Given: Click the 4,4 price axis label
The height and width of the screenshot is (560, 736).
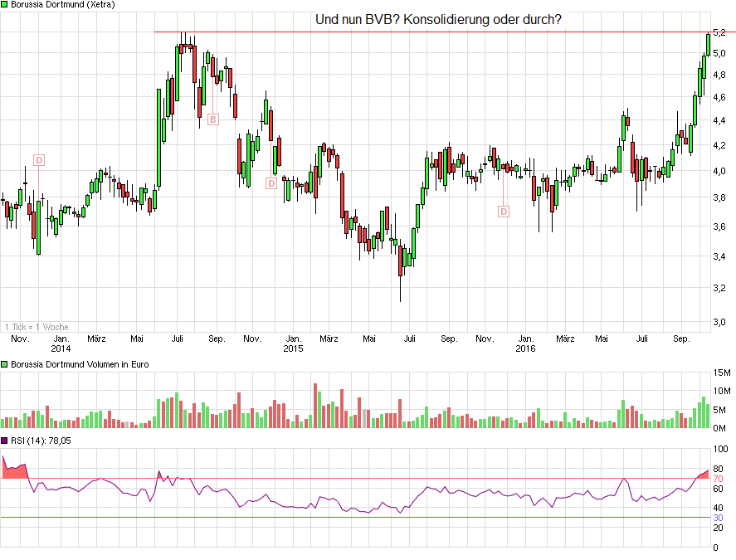Looking at the screenshot, I should [719, 120].
